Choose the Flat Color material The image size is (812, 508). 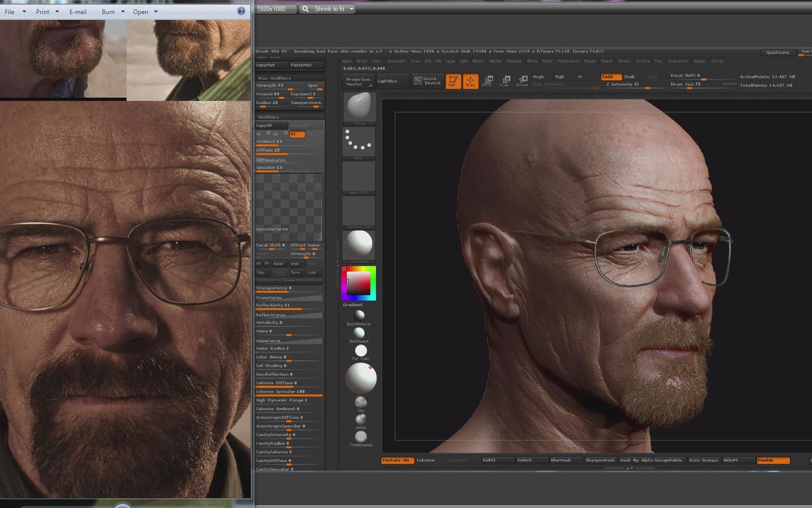click(360, 350)
